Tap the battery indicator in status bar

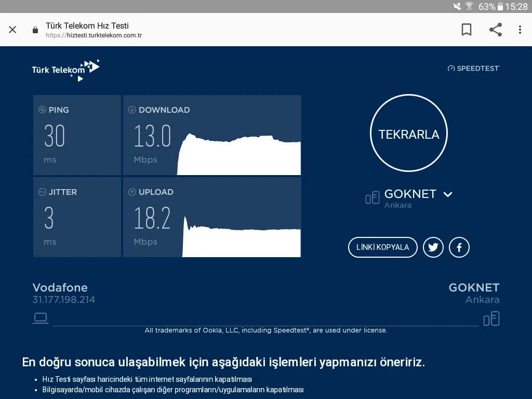(500, 6)
